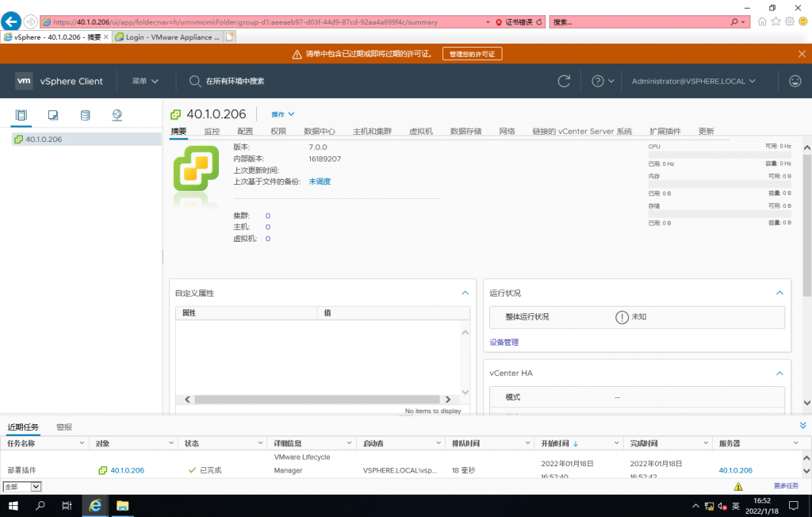The height and width of the screenshot is (517, 812).
Task: Open the 操作 actions dropdown
Action: coord(283,114)
